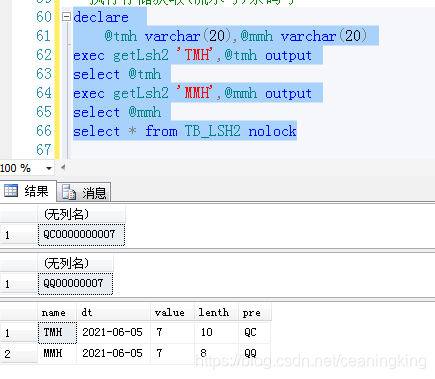Click the select @tmh statement on line 63
The width and height of the screenshot is (435, 379).
click(117, 74)
